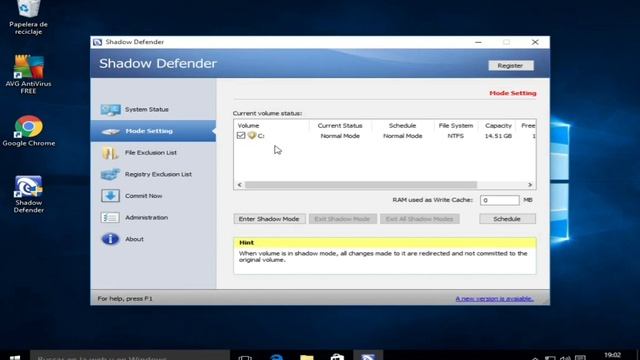The height and width of the screenshot is (360, 640).
Task: Open Task View in taskbar
Action: [x=245, y=357]
